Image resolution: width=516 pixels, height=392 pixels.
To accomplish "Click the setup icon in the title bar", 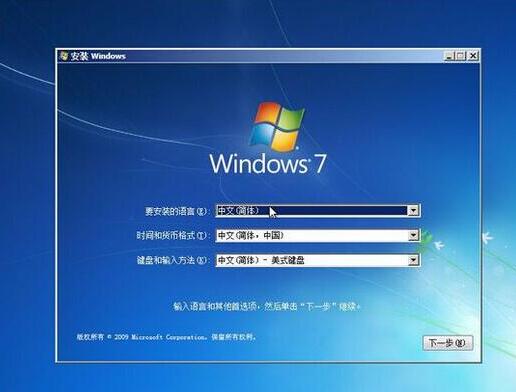I will [64, 56].
